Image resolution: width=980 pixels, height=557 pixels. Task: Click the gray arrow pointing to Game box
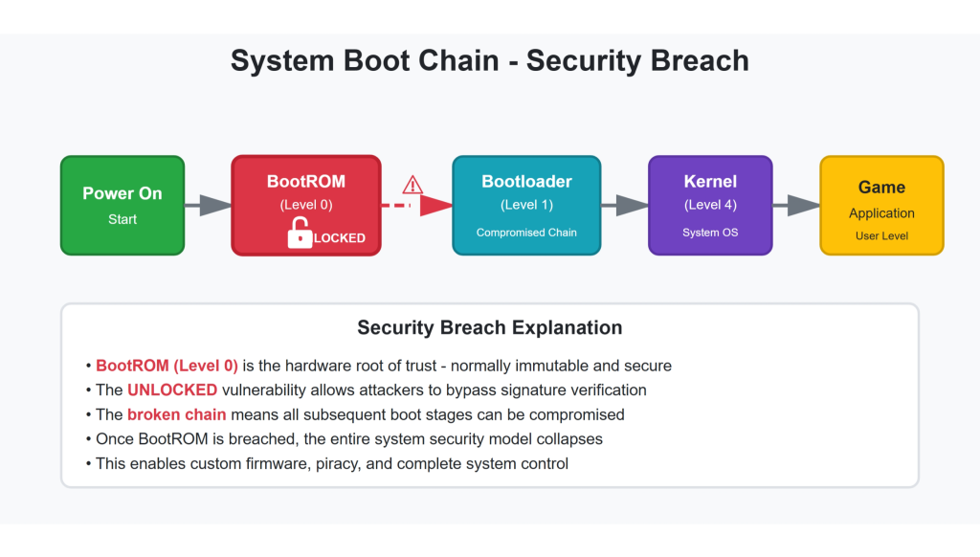coord(796,205)
